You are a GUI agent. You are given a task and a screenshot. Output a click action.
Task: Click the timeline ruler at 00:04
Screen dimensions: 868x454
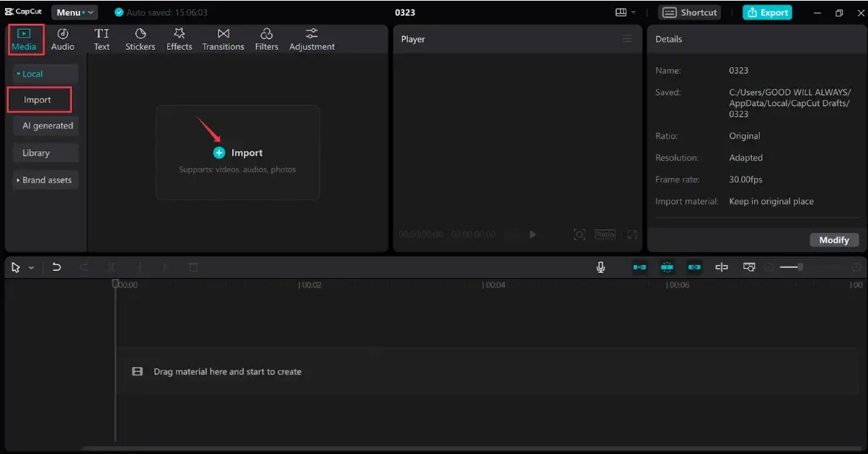(x=495, y=285)
